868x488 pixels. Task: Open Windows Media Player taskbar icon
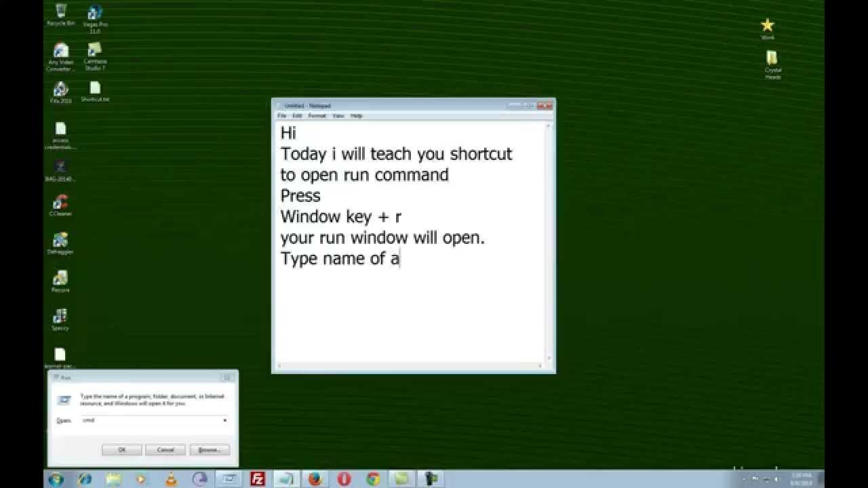[x=142, y=479]
